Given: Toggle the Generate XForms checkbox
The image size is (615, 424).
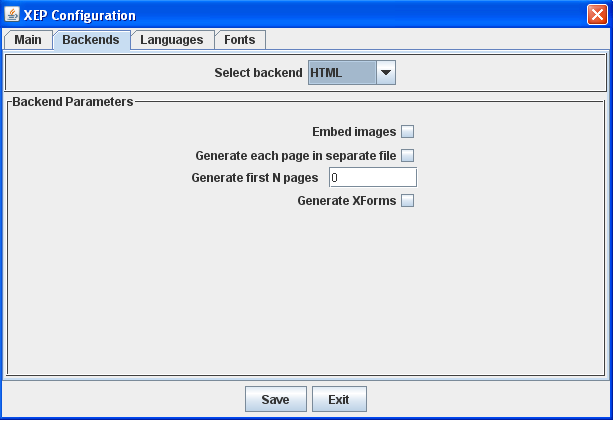Looking at the screenshot, I should point(408,201).
